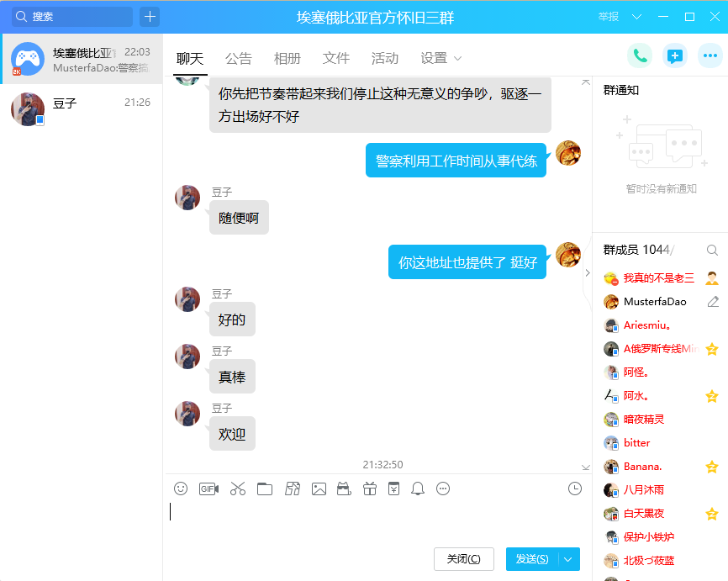Click member A俄罗斯专线
This screenshot has width=728, height=581.
pyautogui.click(x=661, y=349)
